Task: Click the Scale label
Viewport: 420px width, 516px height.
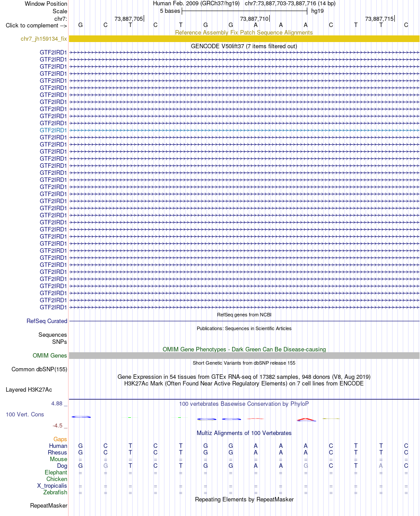Action: [x=60, y=11]
